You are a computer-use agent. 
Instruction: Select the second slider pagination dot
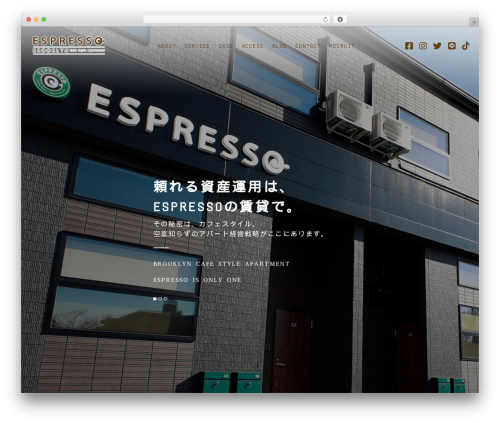point(160,299)
